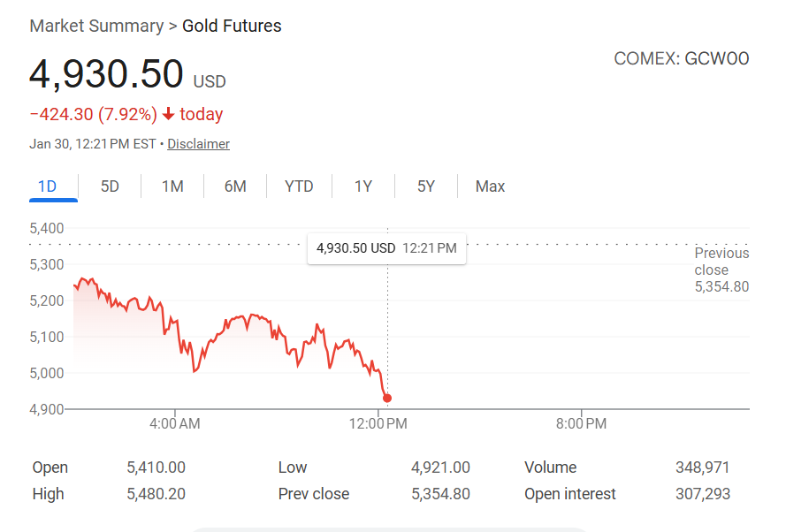Open the Disclaimer link
This screenshot has height=532, width=786.
point(198,144)
